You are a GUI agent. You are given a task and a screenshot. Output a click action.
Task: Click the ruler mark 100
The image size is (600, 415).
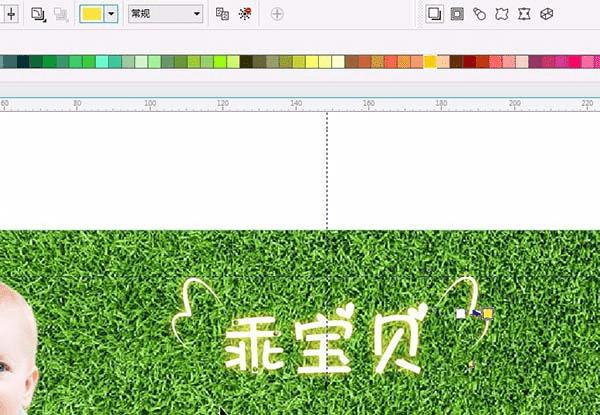150,103
